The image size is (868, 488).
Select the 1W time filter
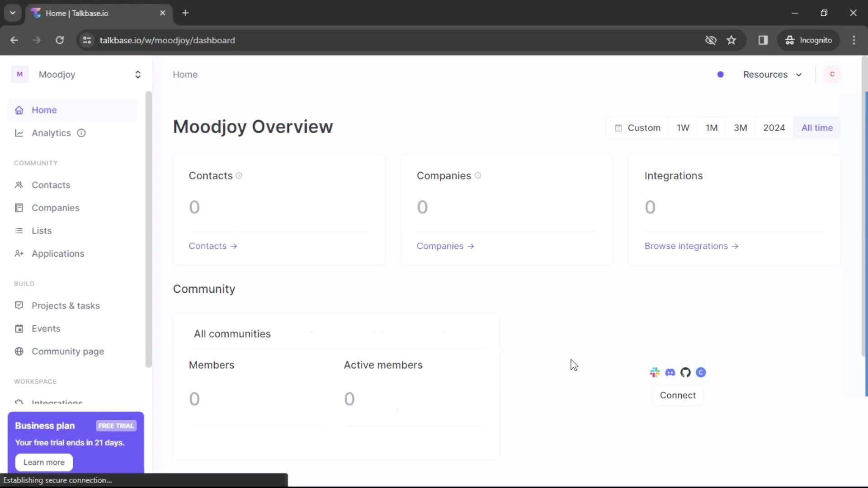683,127
